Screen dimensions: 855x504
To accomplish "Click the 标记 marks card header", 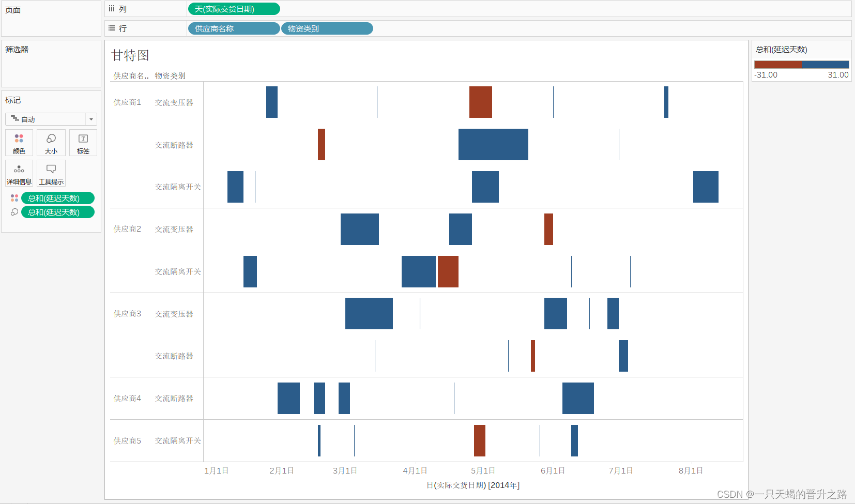I will [x=13, y=100].
